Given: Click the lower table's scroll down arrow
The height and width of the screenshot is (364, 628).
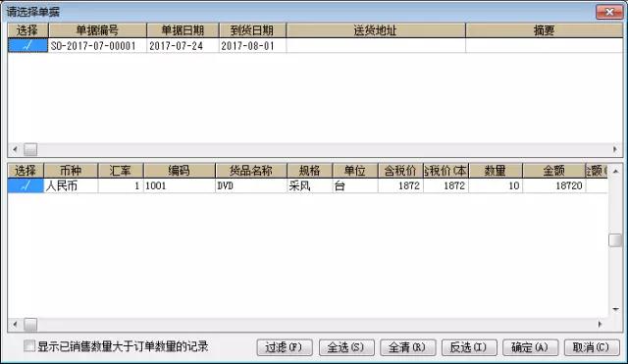Looking at the screenshot, I should (615, 309).
